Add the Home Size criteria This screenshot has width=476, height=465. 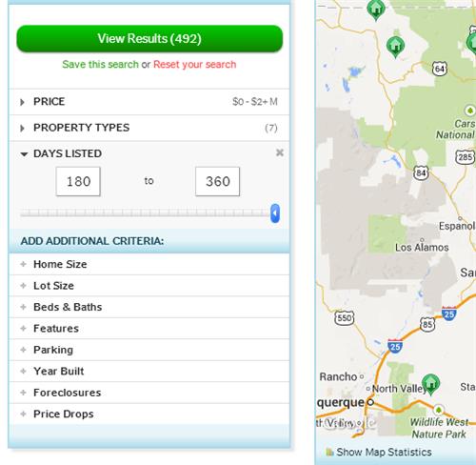[149, 264]
